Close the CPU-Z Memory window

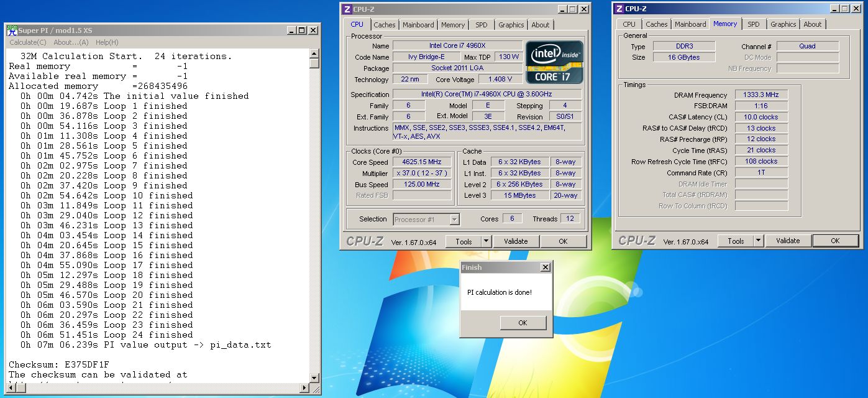(856, 9)
